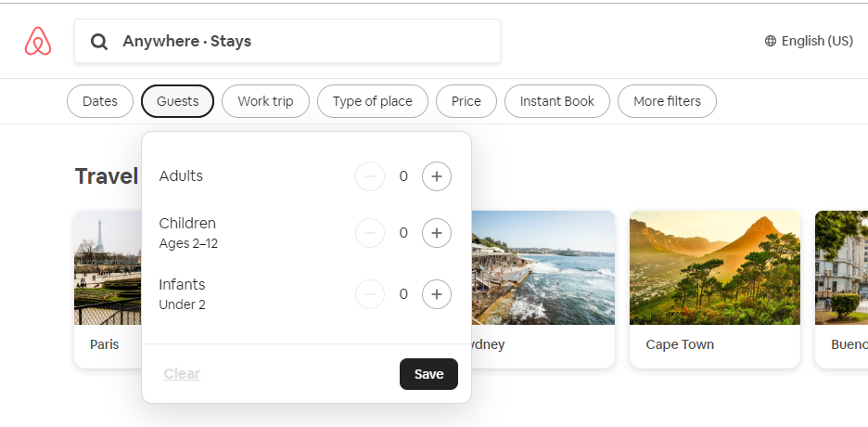
Task: Focus the Anywhere · Stays search field
Action: (287, 42)
